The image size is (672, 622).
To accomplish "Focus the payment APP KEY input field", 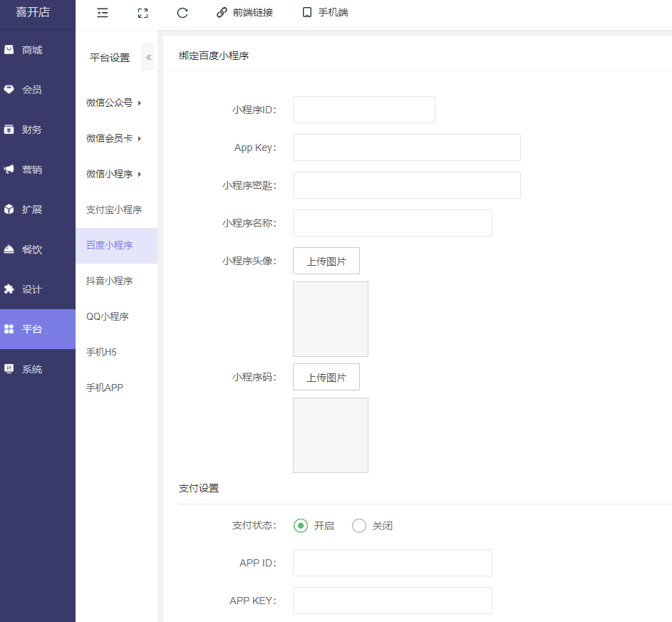I will 393,601.
